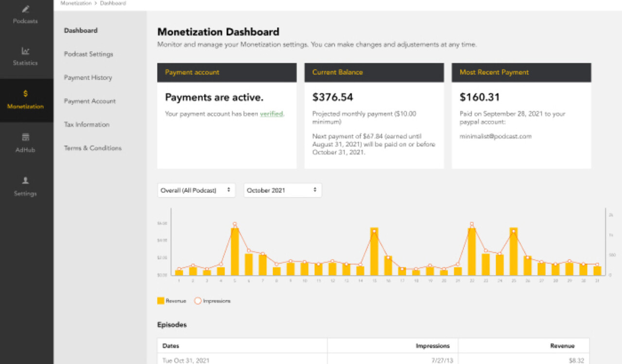Open the Statistics chart icon

click(25, 51)
